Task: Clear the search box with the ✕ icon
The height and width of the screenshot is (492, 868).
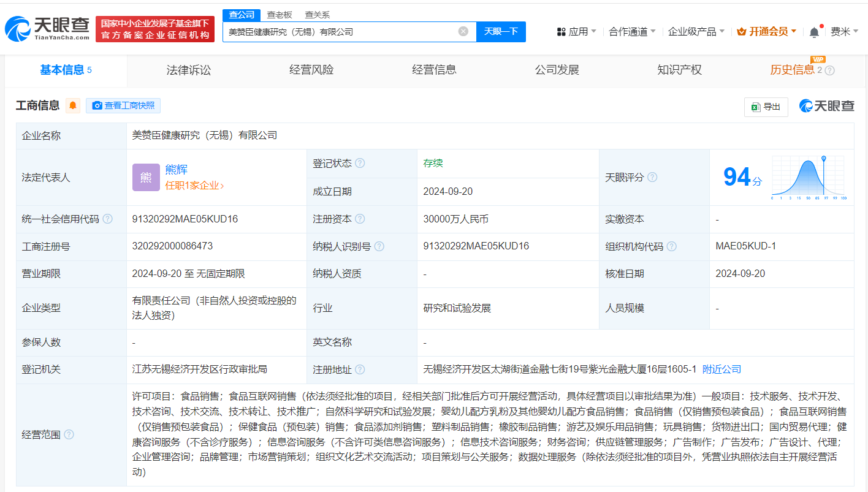Action: pyautogui.click(x=463, y=31)
